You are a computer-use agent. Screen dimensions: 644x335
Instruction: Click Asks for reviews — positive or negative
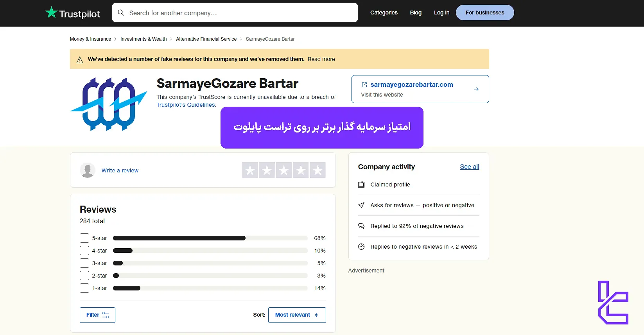point(422,205)
